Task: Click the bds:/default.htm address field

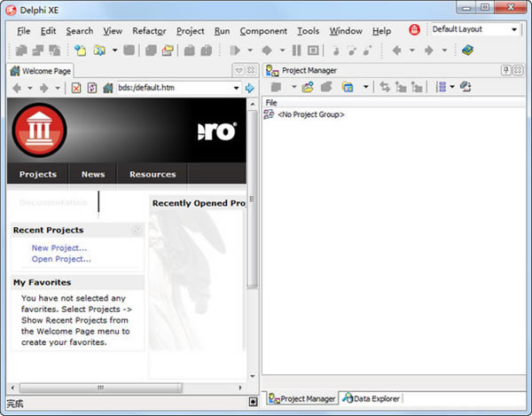Action: coord(174,88)
